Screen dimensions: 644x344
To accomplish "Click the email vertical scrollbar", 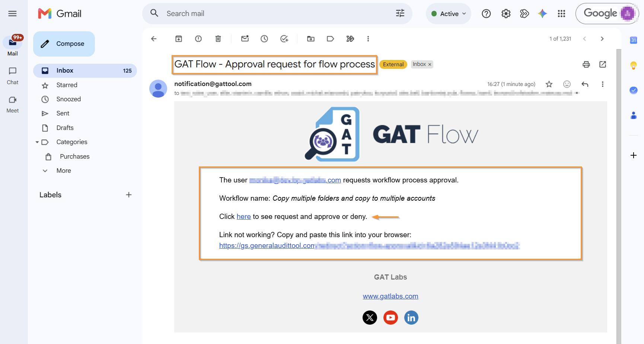I will 619,197.
